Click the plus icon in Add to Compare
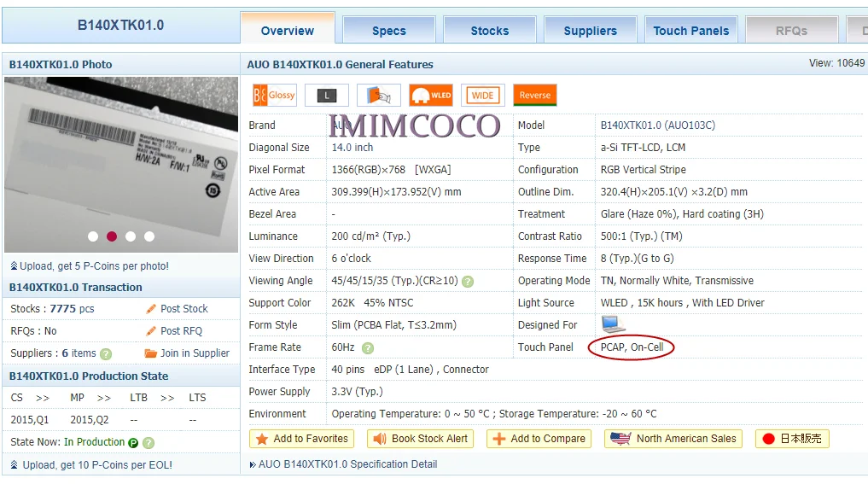Viewport: 868px width, 484px height. (x=498, y=439)
